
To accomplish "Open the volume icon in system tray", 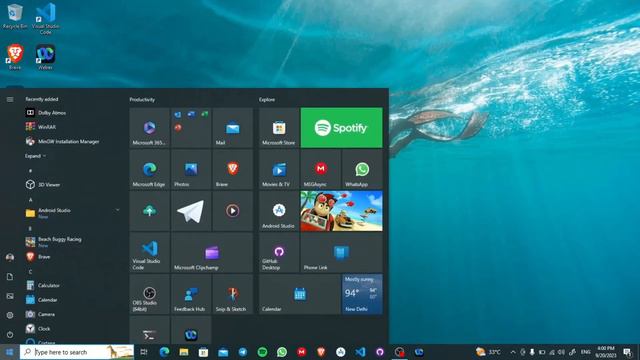I will coord(561,352).
